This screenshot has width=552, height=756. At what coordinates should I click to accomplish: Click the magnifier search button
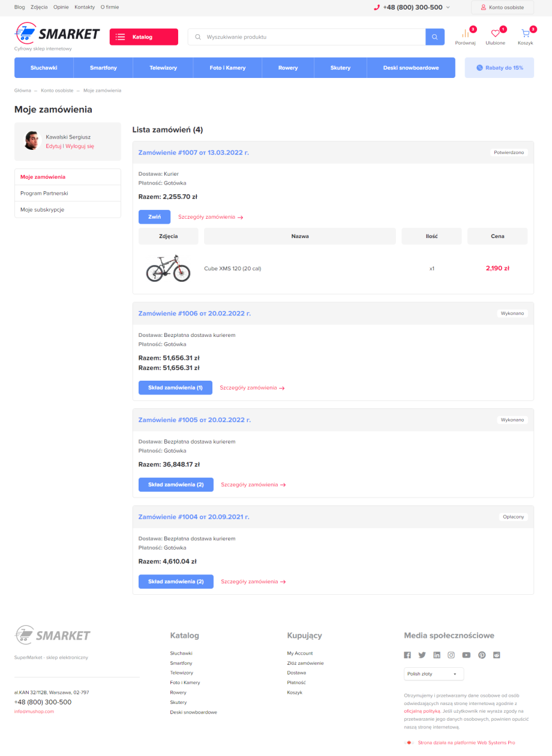(435, 37)
